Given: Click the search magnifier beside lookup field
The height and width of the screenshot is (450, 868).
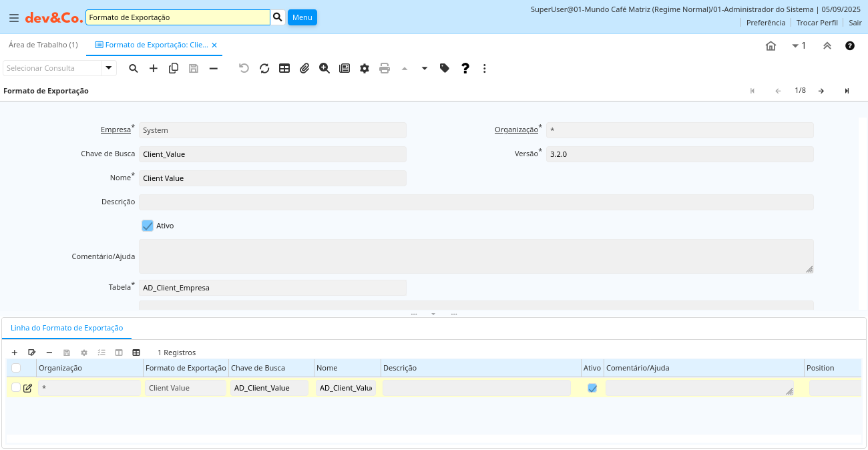Looking at the screenshot, I should [x=278, y=17].
